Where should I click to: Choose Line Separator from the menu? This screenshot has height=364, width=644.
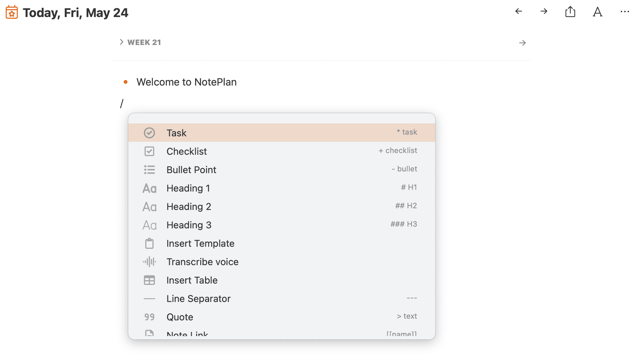(199, 298)
